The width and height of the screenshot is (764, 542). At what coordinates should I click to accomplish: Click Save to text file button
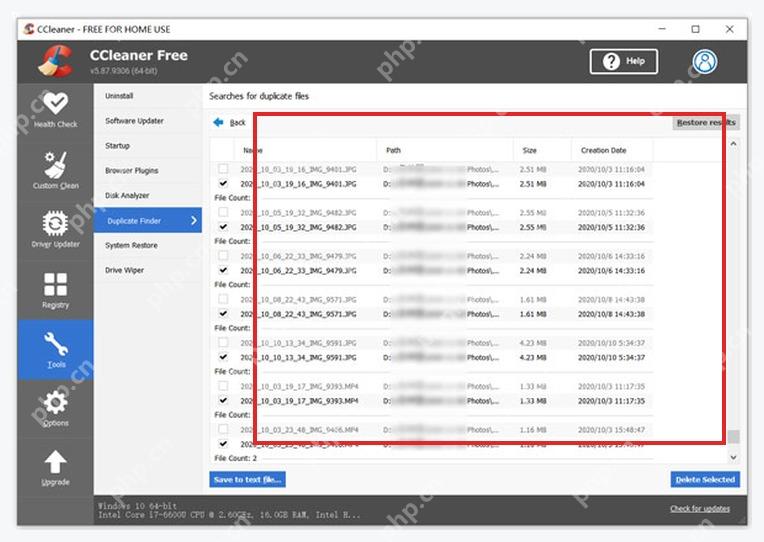(x=248, y=480)
